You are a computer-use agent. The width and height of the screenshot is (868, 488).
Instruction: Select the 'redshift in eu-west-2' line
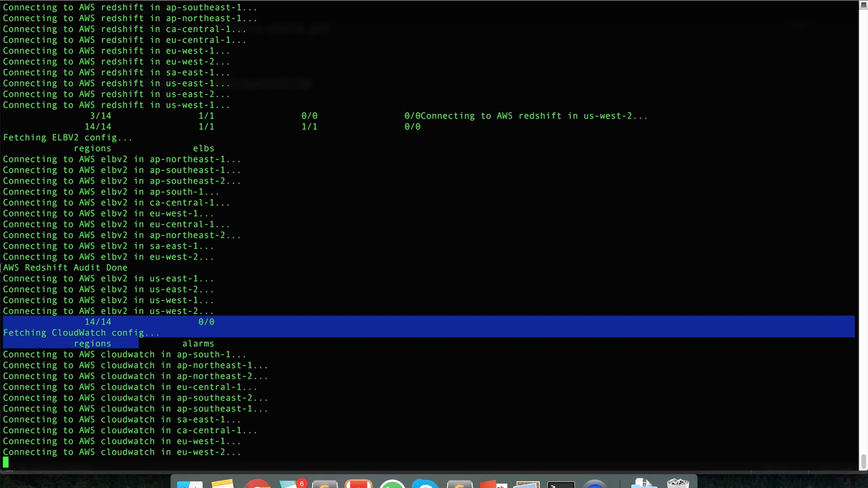(117, 62)
